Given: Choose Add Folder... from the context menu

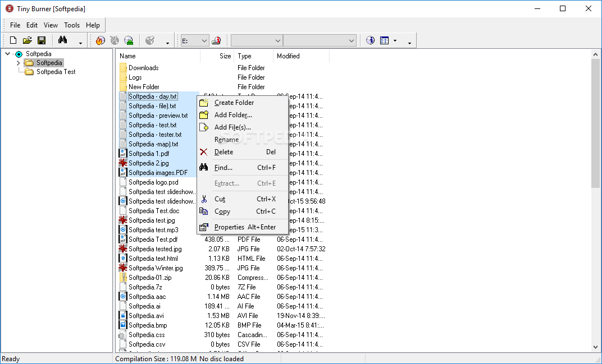Looking at the screenshot, I should click(243, 115).
